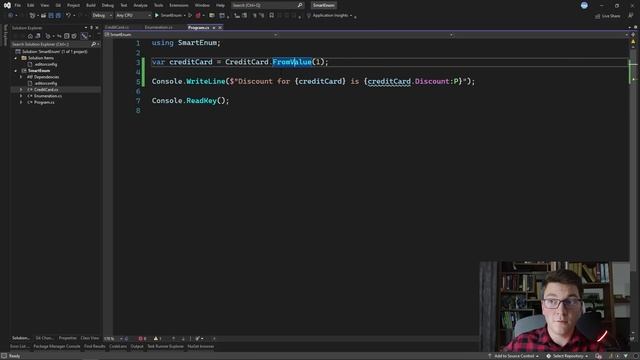Focus the Search (Ctrl+Q) box
The height and width of the screenshot is (360, 640).
coord(267,5)
